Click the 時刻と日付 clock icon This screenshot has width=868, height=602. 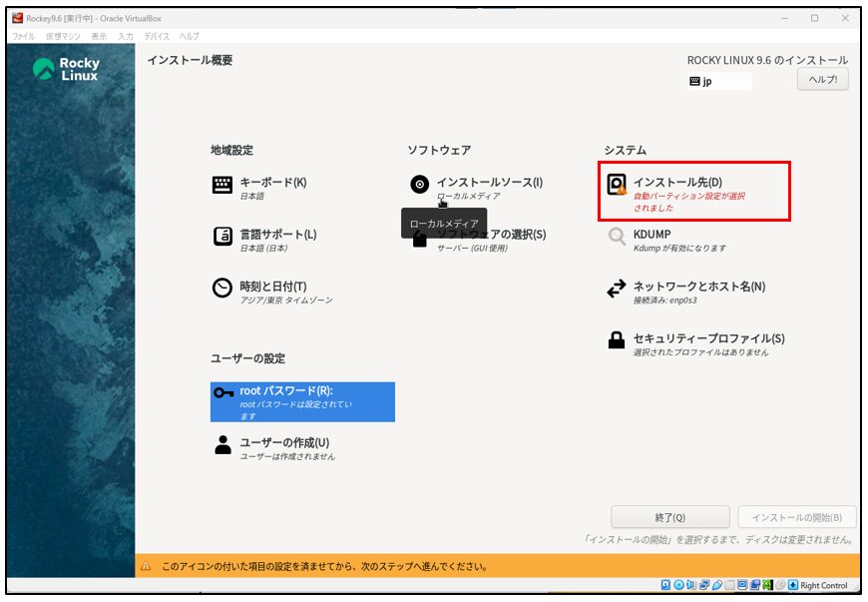222,288
